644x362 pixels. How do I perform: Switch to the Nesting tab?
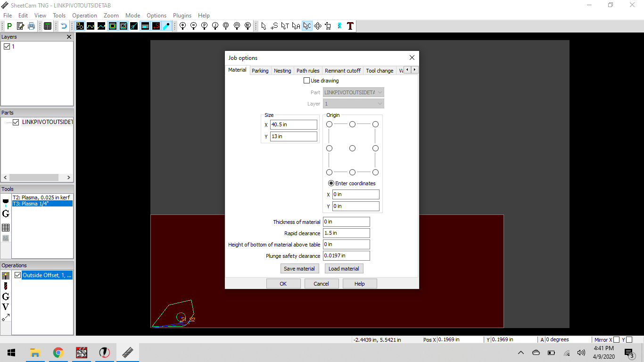click(x=282, y=71)
